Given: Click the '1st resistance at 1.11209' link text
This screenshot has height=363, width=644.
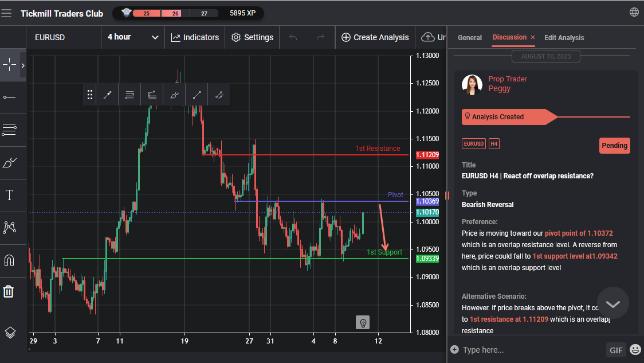Looking at the screenshot, I should tap(509, 319).
